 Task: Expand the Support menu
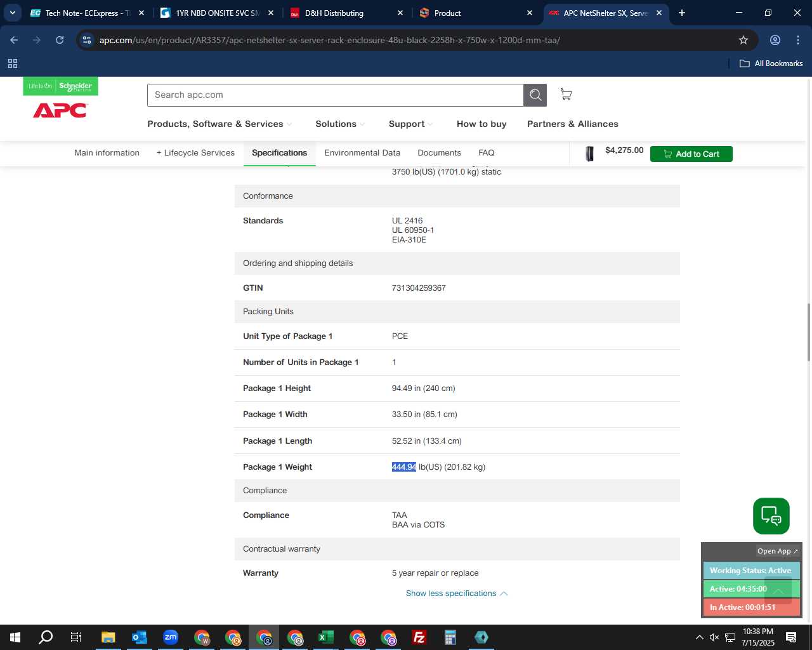click(x=410, y=124)
